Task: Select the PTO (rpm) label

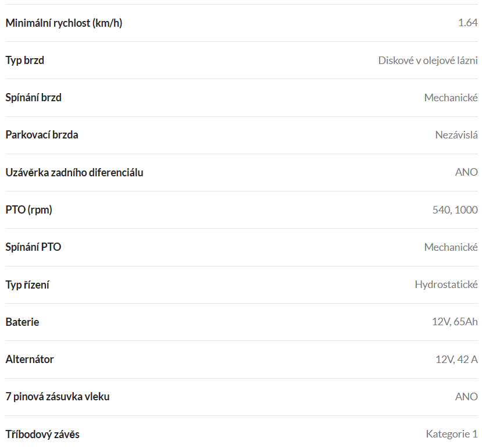Action: pyautogui.click(x=29, y=210)
